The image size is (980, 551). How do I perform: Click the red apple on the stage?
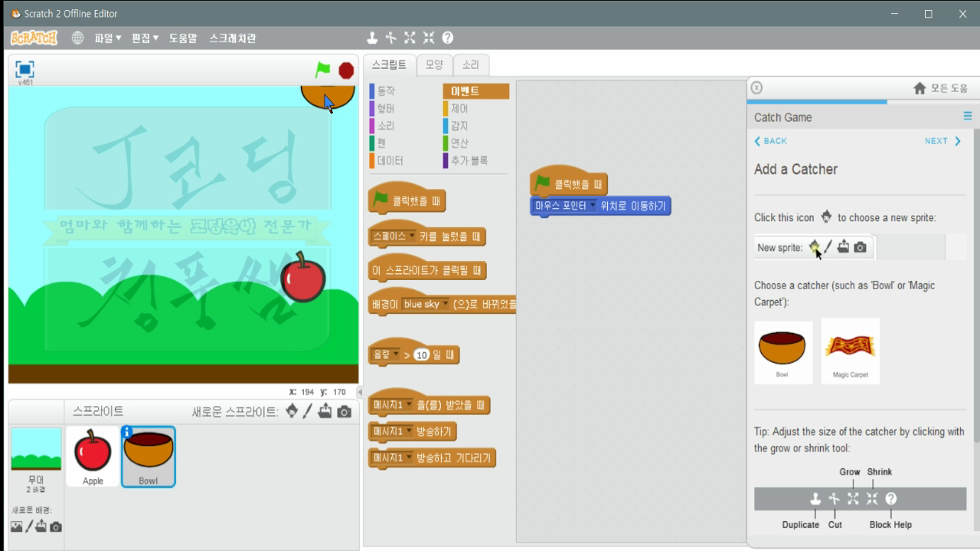point(303,277)
